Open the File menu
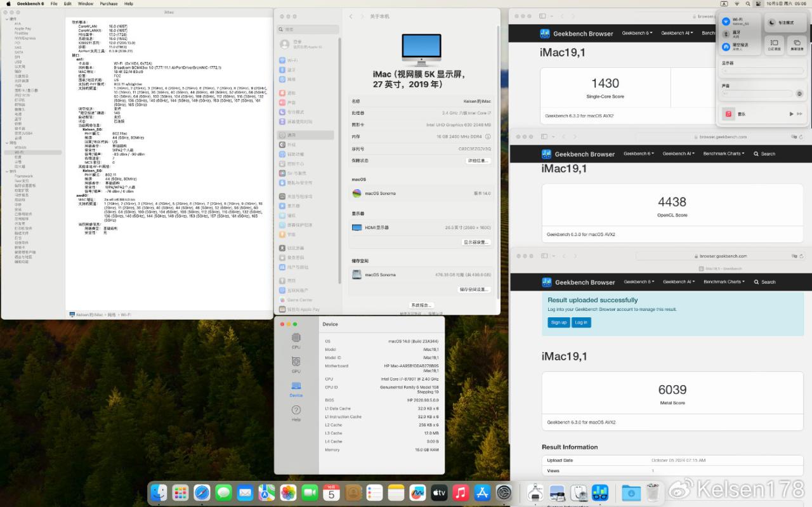 tap(54, 3)
